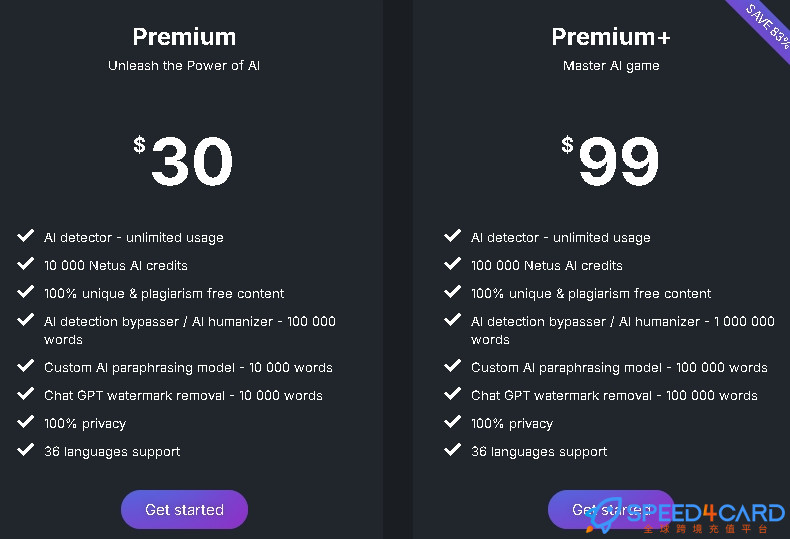Click the $30 price
This screenshot has height=539, width=790.
coord(183,161)
